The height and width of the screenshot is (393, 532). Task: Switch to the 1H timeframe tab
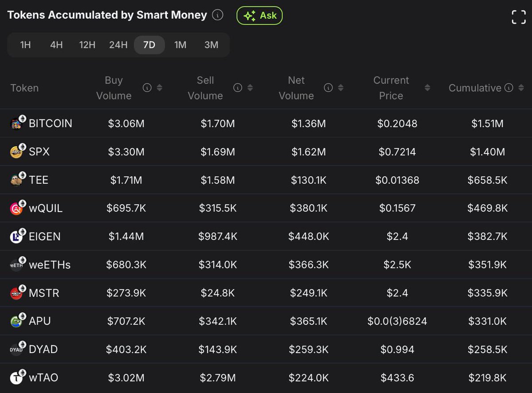pos(25,45)
